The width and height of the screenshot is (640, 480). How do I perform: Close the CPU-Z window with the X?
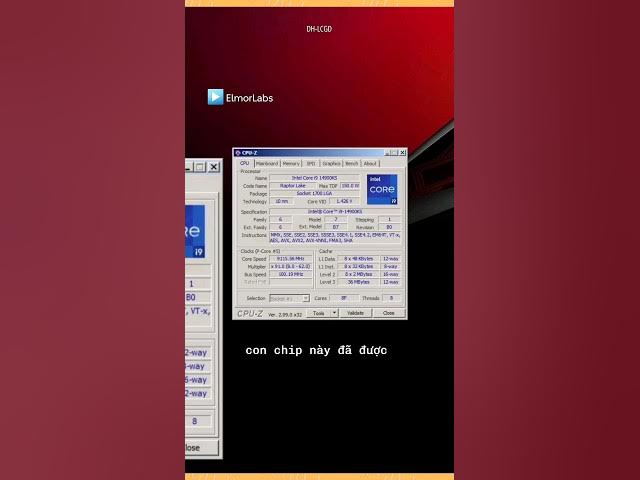point(402,153)
